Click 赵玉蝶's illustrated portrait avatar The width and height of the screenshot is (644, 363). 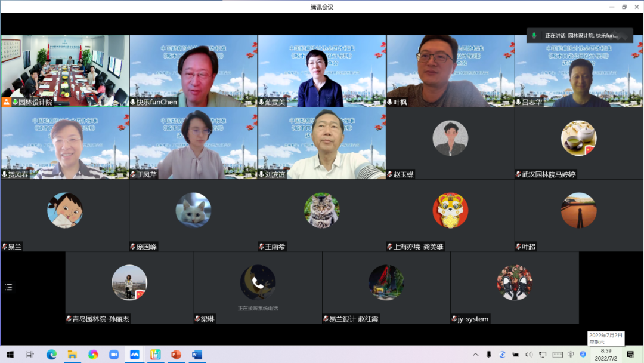451,138
